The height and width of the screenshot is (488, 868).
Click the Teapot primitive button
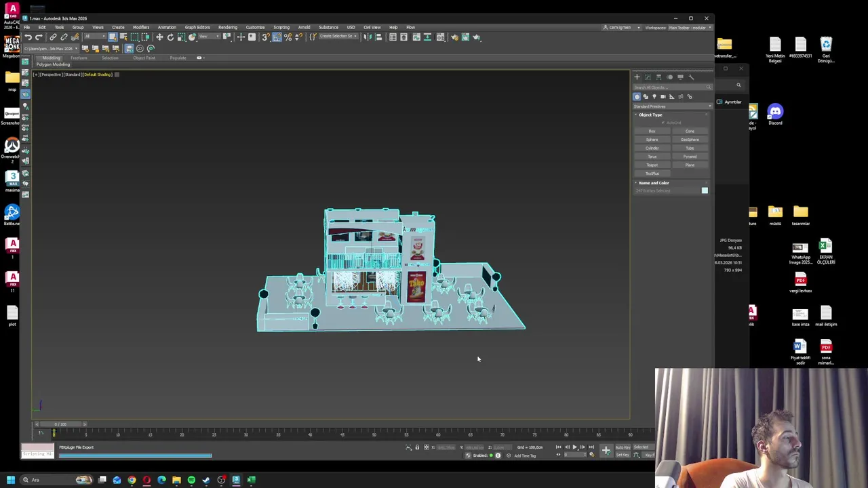tap(652, 165)
